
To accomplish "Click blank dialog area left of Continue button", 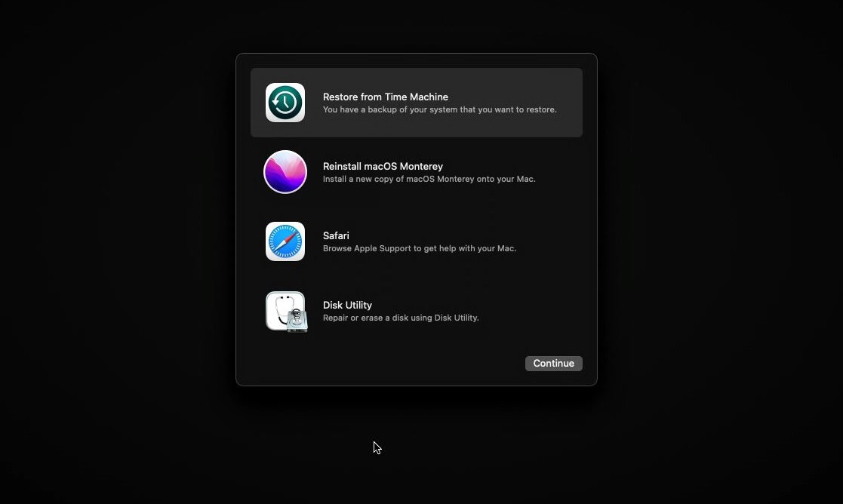I will pyautogui.click(x=392, y=364).
